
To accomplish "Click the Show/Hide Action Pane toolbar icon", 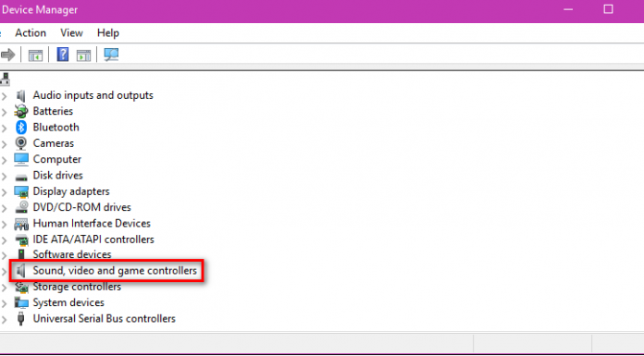I will [x=83, y=55].
